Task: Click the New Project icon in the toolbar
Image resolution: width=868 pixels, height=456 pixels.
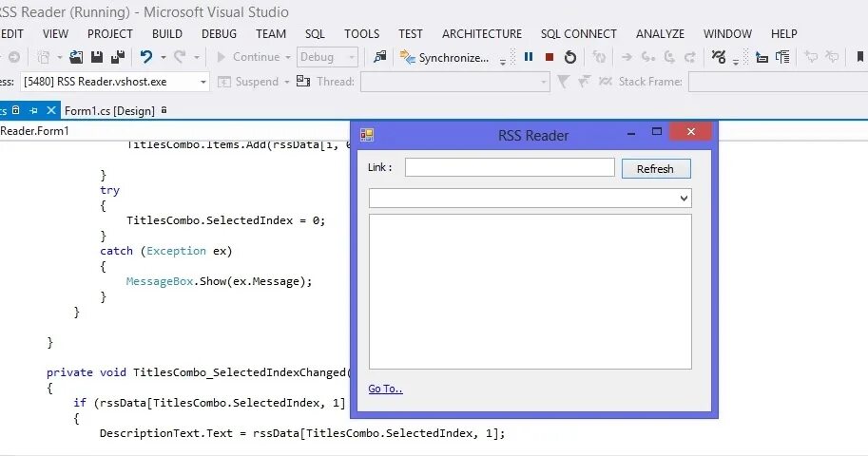Action: [x=44, y=57]
